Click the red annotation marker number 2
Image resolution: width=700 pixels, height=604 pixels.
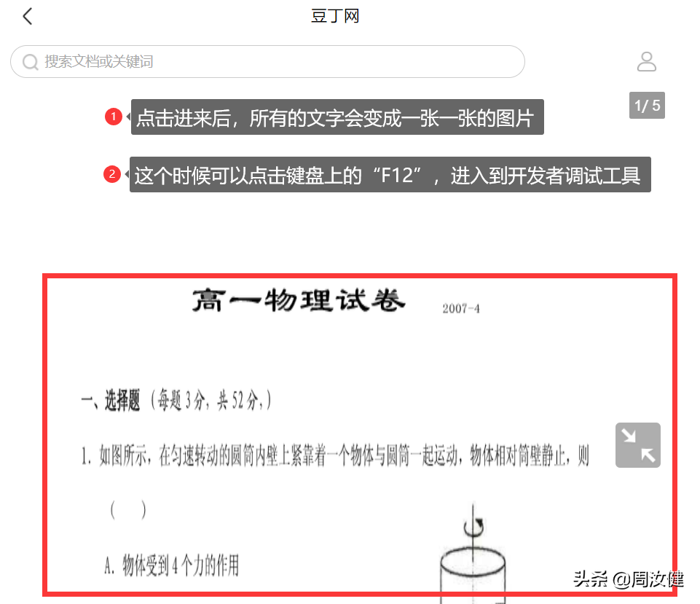coord(112,174)
